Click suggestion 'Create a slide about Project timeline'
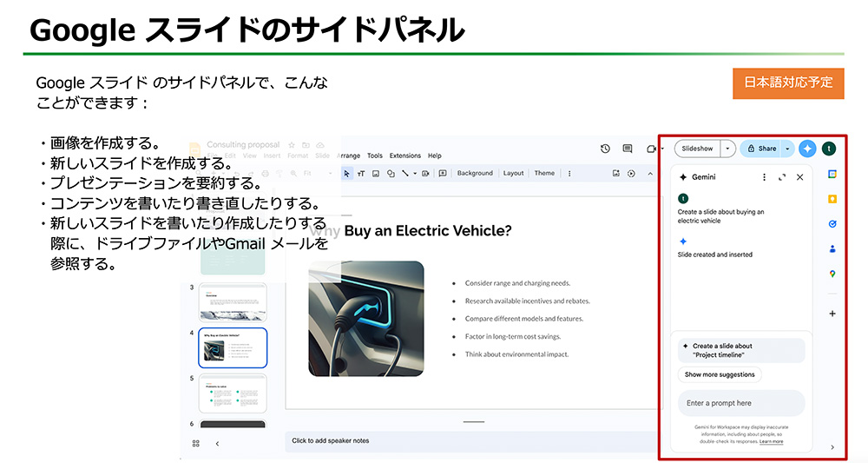 (x=741, y=350)
